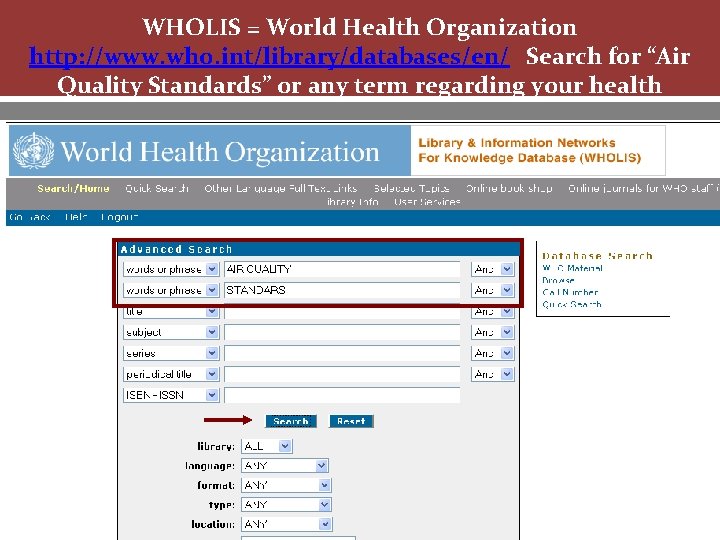
Task: Click Logout link in blue bar
Action: pos(119,217)
